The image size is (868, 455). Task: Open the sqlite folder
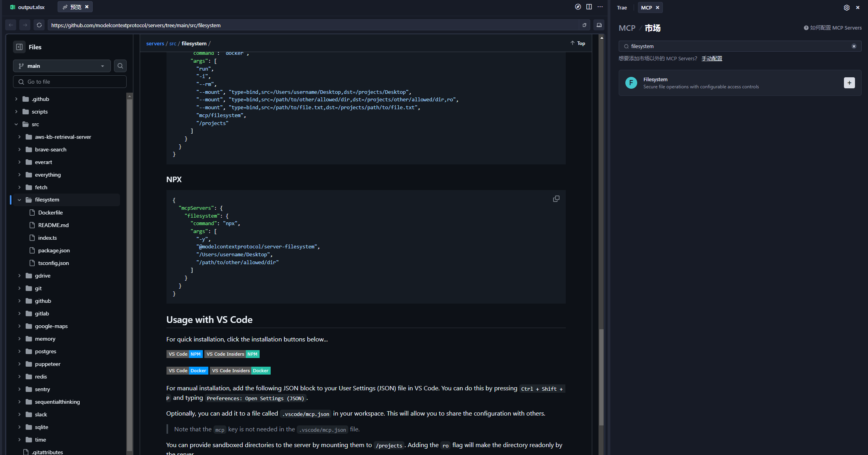[x=41, y=427]
